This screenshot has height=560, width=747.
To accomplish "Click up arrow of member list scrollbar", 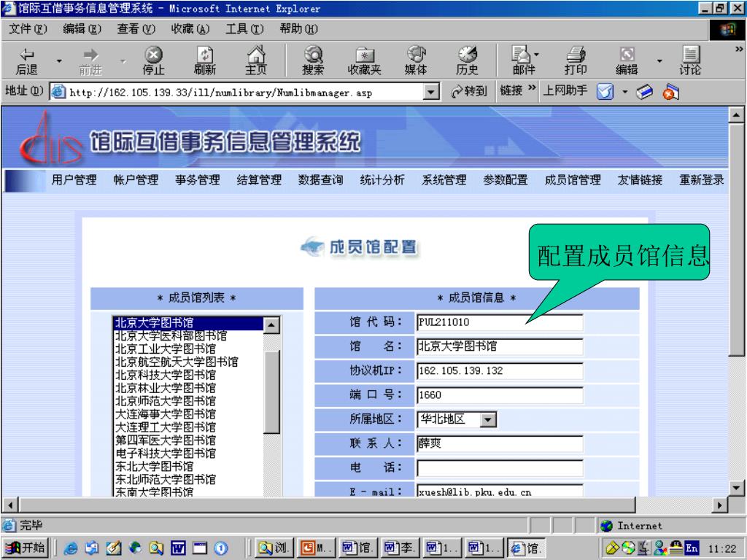I will [271, 325].
